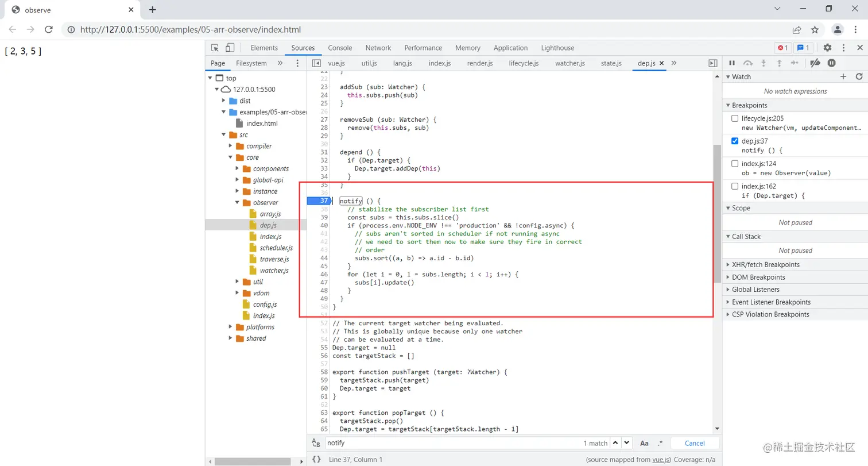
Task: Cancel the in-file search
Action: [x=695, y=443]
